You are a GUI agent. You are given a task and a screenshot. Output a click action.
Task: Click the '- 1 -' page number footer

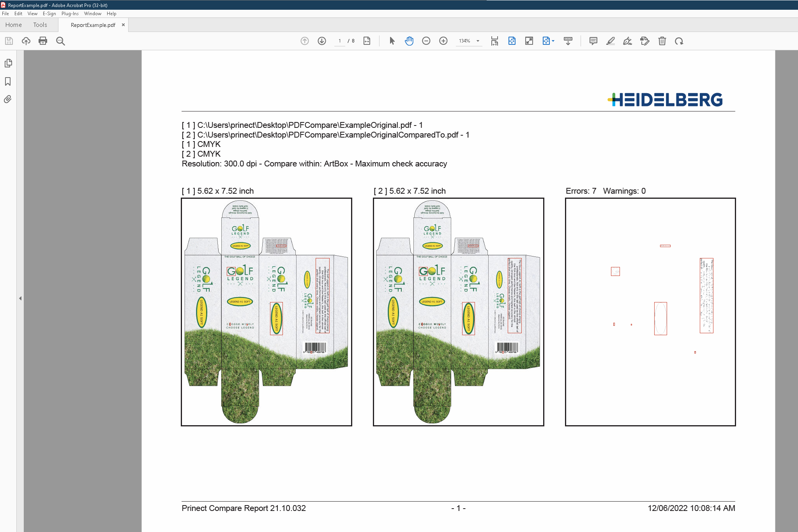pyautogui.click(x=459, y=508)
